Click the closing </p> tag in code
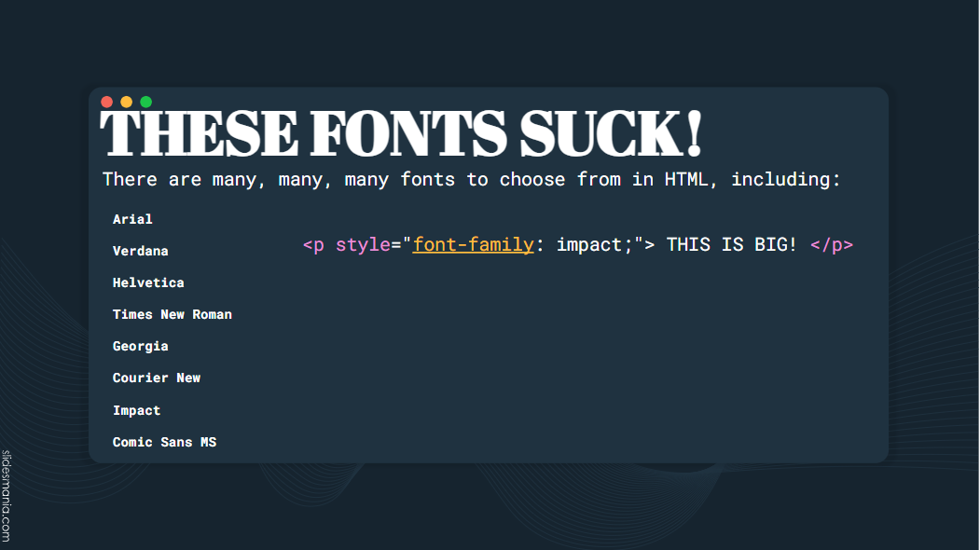Screen dimensions: 980x550 [x=832, y=245]
